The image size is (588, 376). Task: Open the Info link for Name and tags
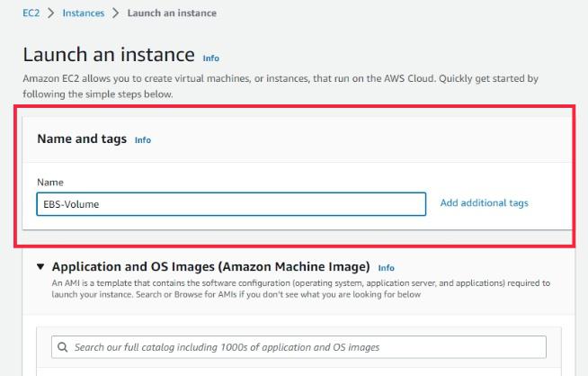point(142,140)
